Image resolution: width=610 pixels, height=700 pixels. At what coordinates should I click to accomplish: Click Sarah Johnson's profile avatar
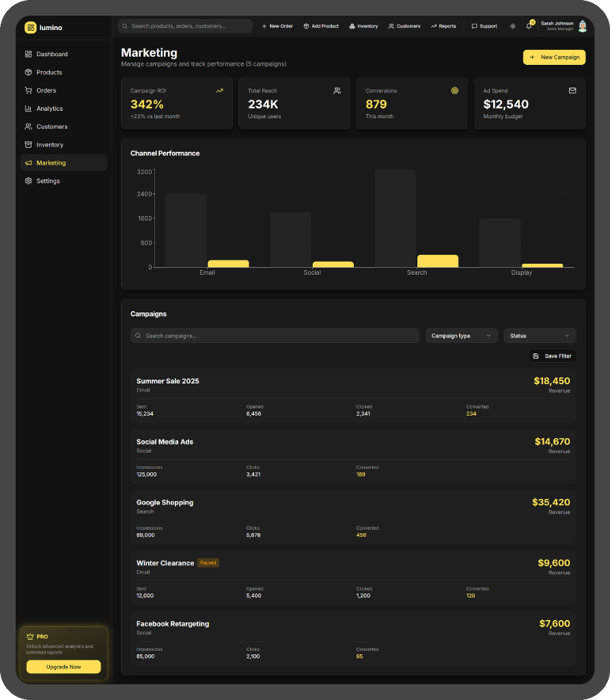582,26
